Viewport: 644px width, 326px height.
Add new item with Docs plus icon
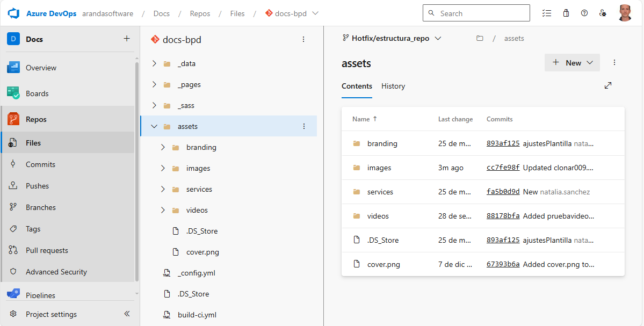tap(127, 39)
